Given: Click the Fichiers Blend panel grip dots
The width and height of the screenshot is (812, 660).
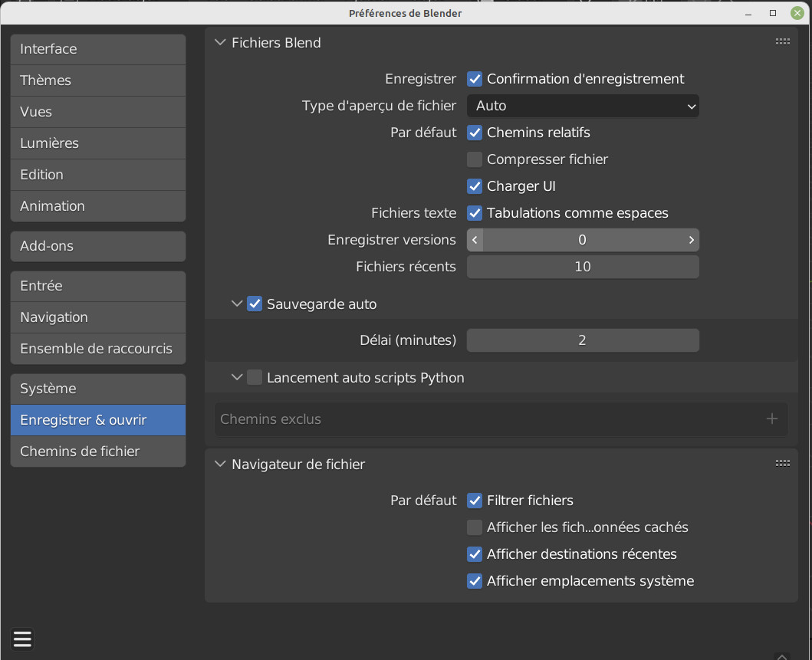Looking at the screenshot, I should [782, 42].
